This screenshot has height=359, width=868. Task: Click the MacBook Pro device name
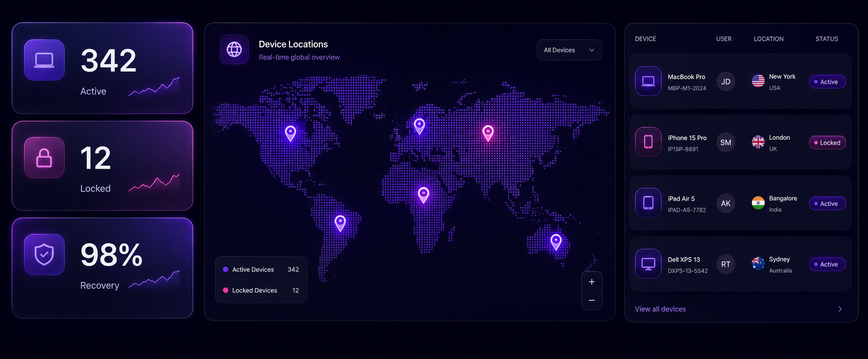coord(686,77)
